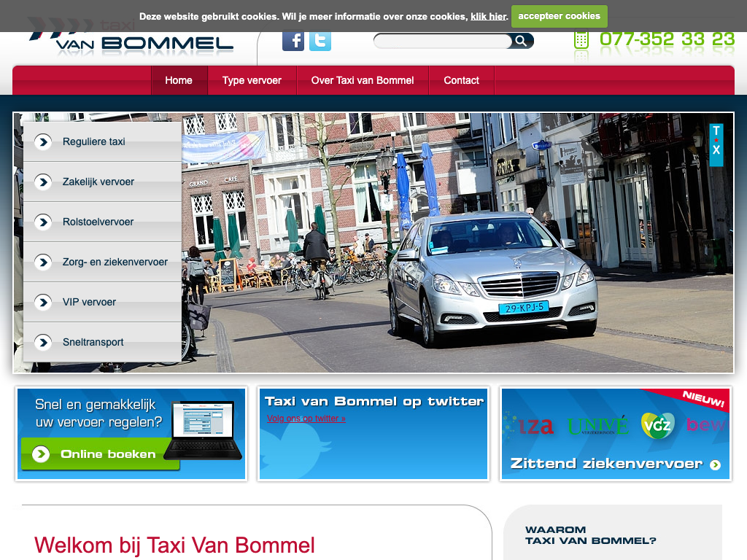Screen dimensions: 747x560
Task: Open the 'klik hier' cookie info link
Action: point(488,16)
